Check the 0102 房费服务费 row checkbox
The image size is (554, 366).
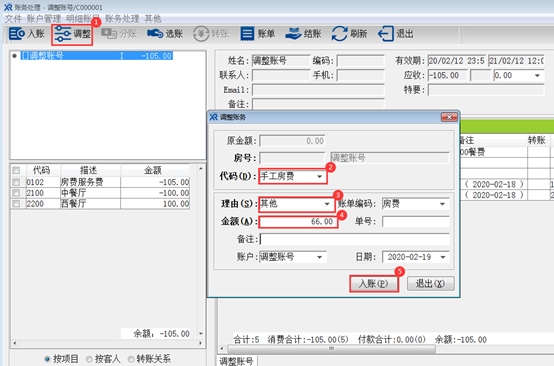[x=16, y=182]
